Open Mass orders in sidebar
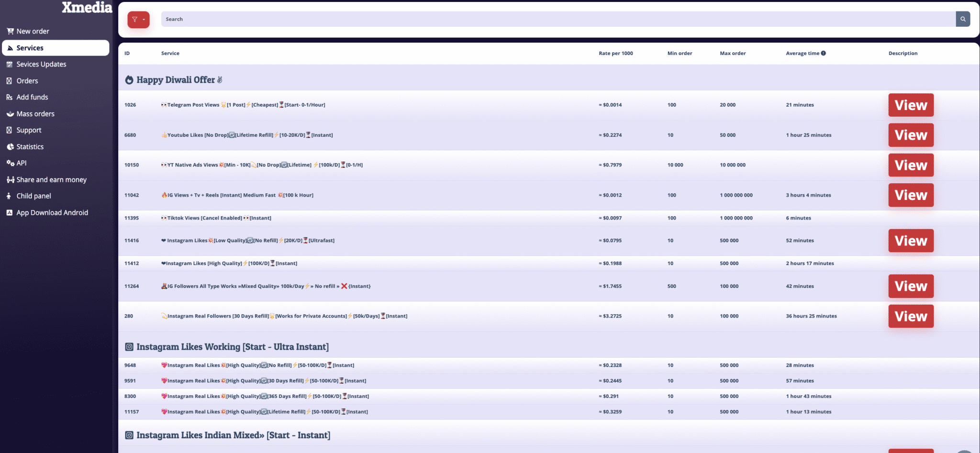The height and width of the screenshot is (453, 980). (x=35, y=114)
